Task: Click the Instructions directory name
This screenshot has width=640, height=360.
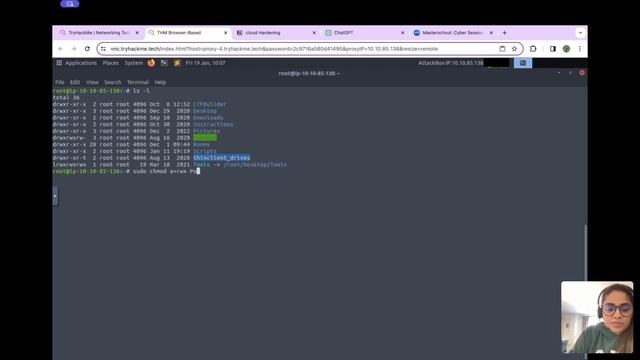Action: (213, 124)
